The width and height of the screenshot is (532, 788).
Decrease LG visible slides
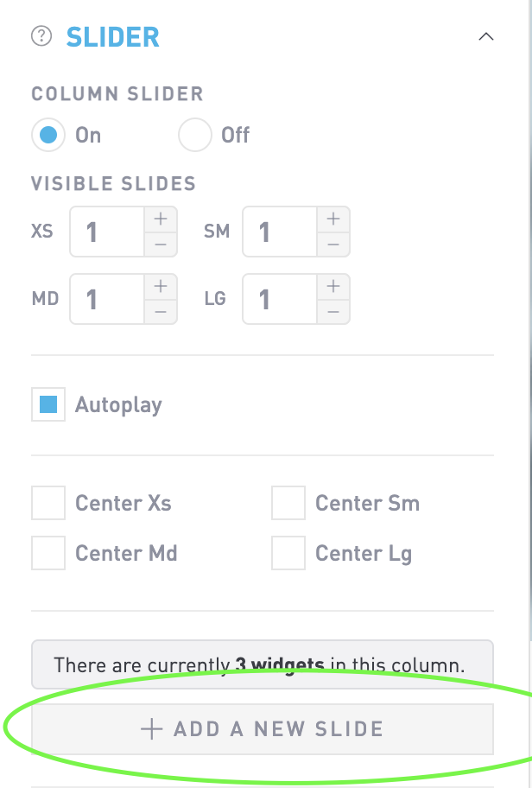332,312
